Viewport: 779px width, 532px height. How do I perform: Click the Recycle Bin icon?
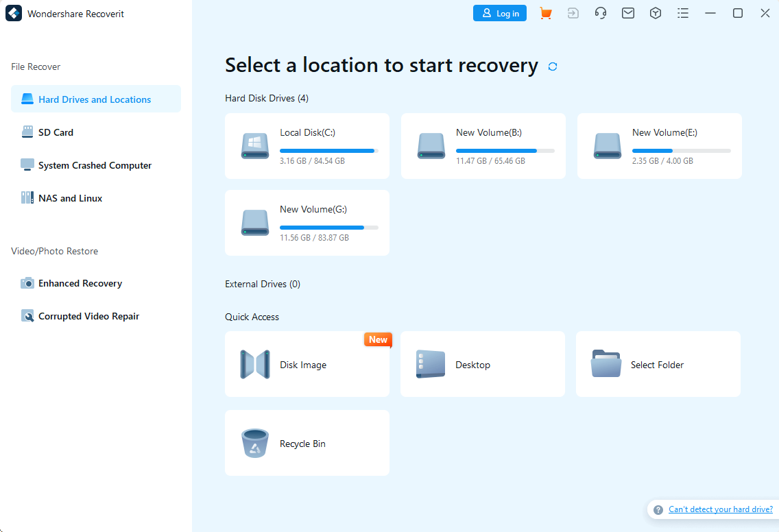(x=255, y=443)
